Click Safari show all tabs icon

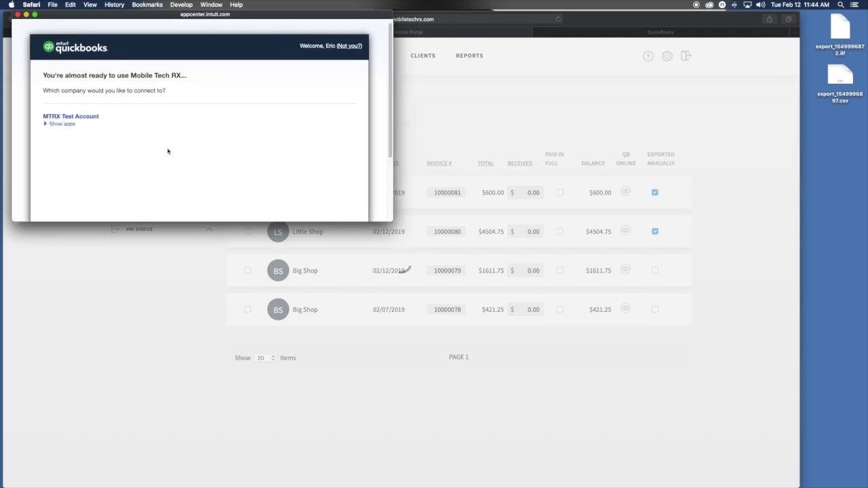coord(788,19)
